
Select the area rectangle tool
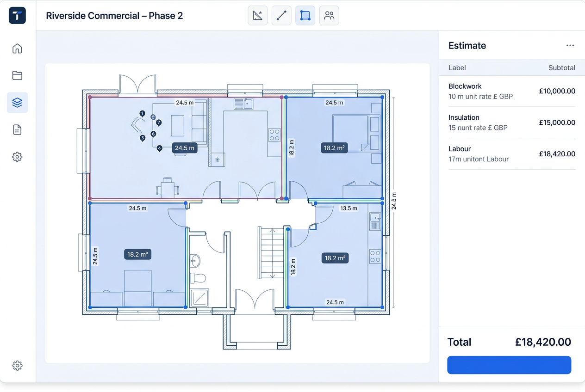(x=305, y=16)
